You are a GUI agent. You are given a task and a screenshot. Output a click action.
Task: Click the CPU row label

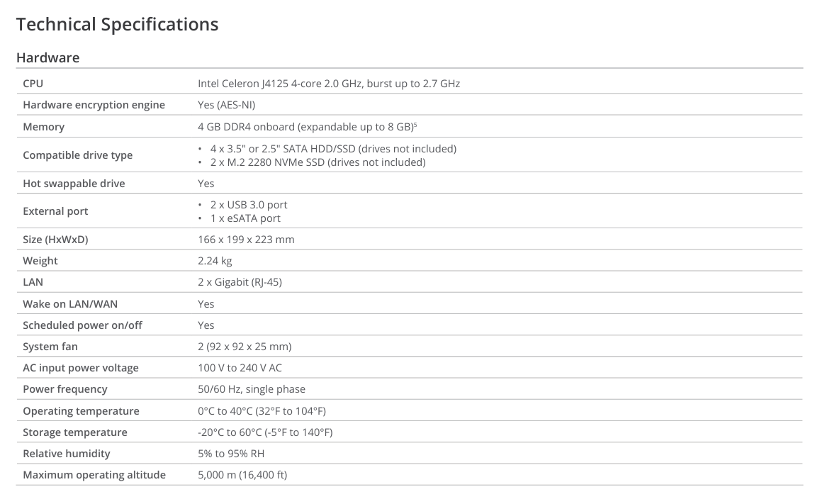[x=33, y=84]
